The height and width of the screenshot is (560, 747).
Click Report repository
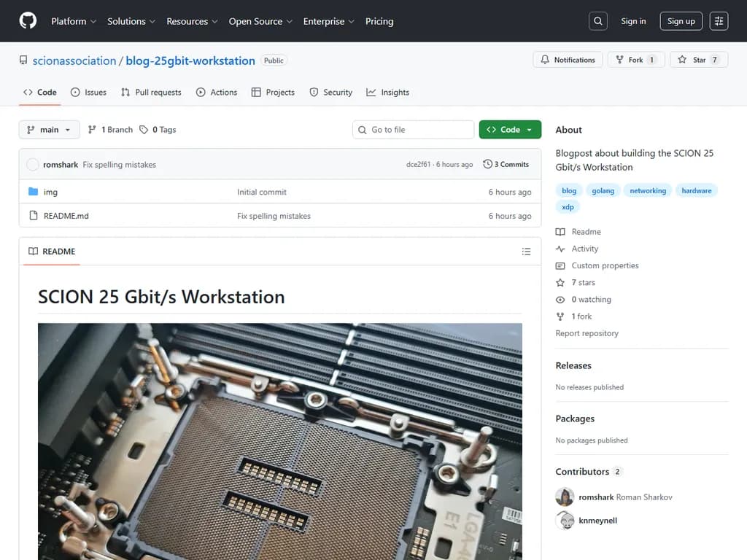[x=587, y=333]
